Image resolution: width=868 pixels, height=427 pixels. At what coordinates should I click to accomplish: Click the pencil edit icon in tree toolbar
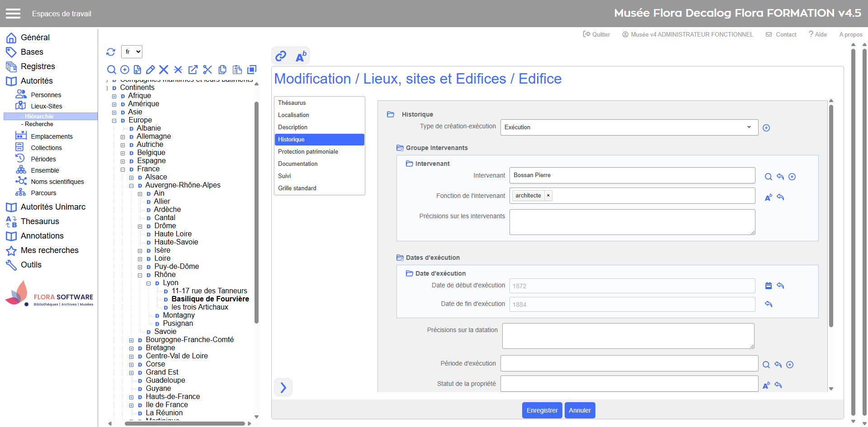(151, 70)
